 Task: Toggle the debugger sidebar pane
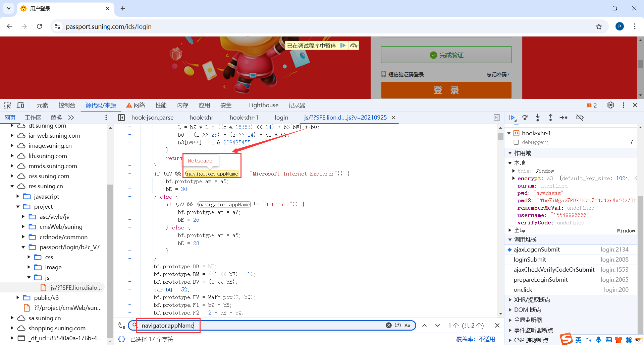[x=497, y=118]
